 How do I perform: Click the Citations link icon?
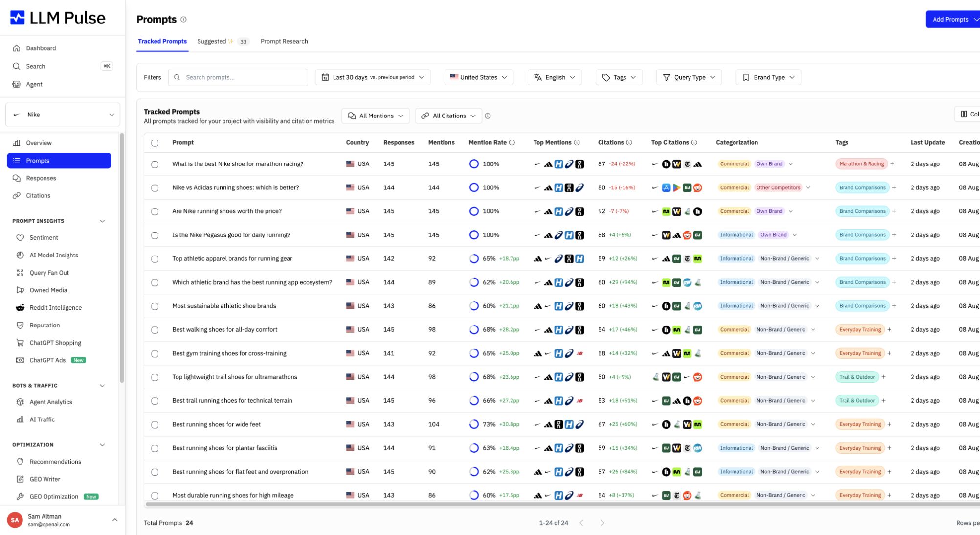[x=17, y=195]
